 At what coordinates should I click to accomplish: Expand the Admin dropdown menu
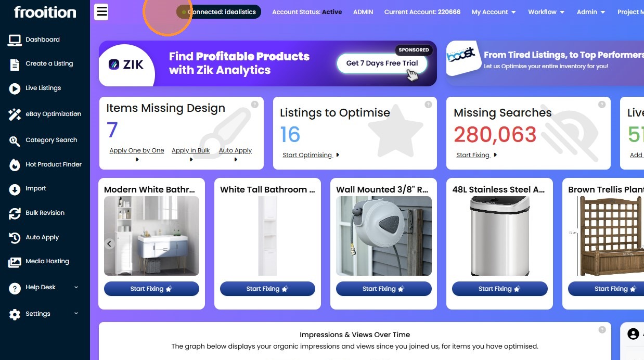591,12
